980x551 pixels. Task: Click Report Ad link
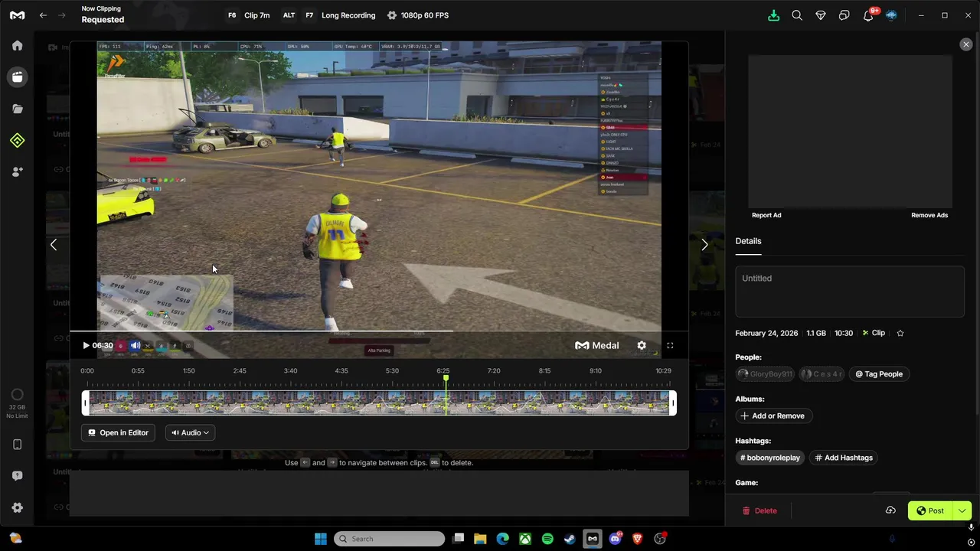point(766,215)
